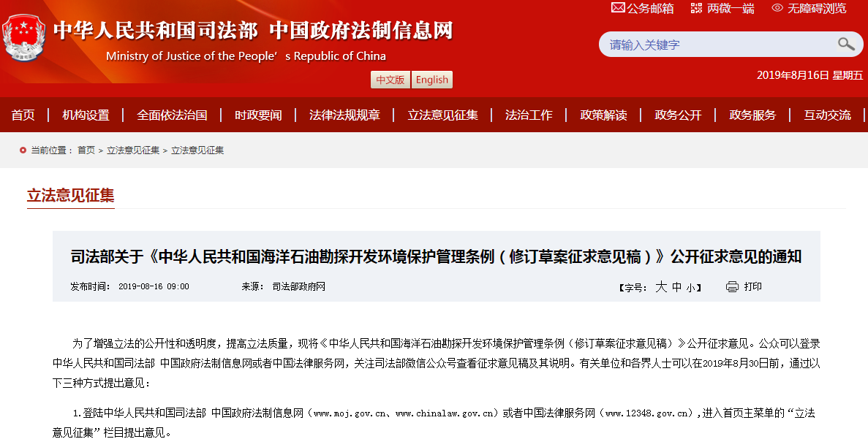Open 互动交流 navigation item

[827, 115]
